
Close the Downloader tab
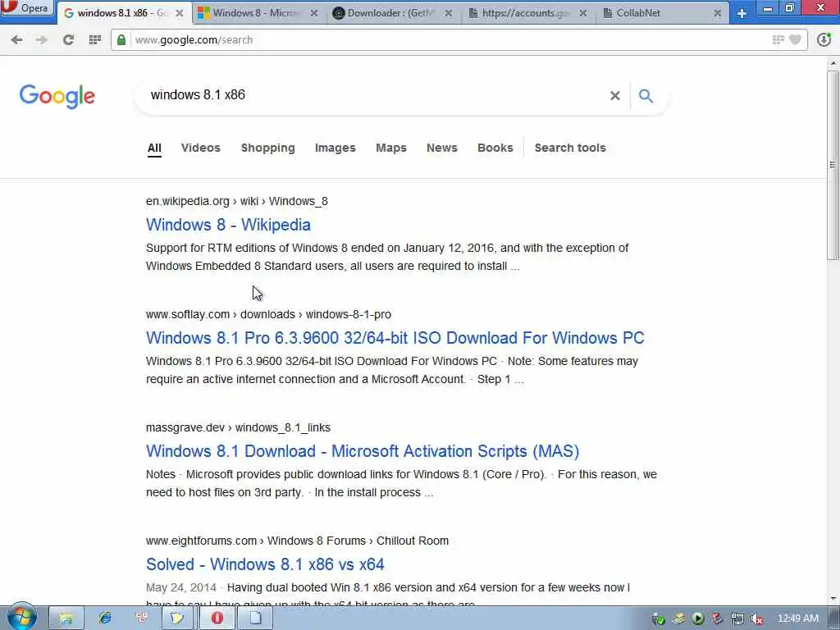[449, 13]
